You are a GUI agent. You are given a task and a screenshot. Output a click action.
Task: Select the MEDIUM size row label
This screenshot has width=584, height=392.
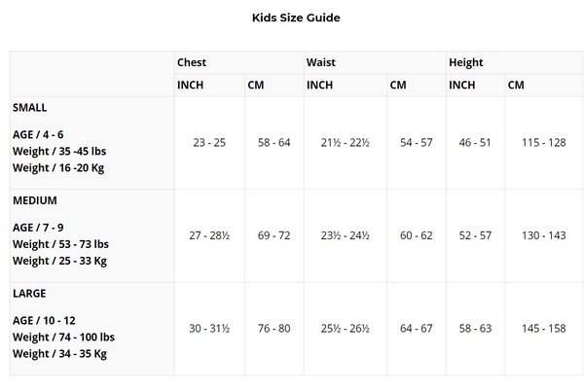[34, 200]
